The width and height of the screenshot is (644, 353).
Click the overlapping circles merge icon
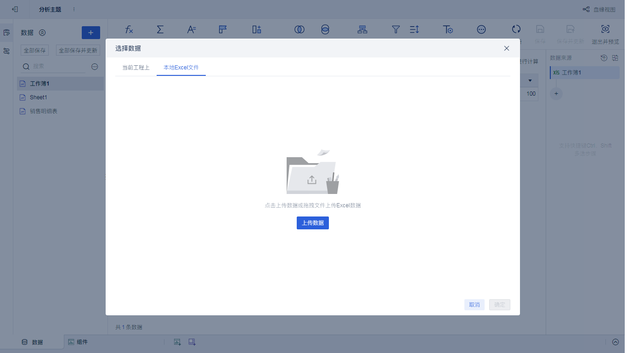click(x=299, y=29)
